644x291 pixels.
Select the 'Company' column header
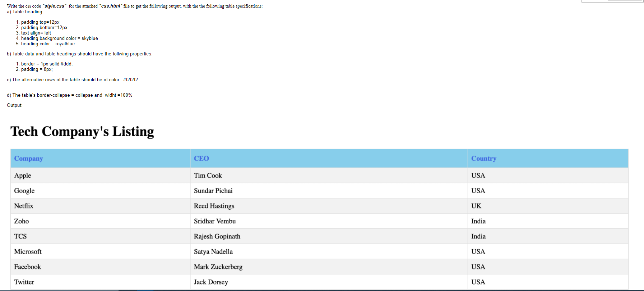pos(100,159)
